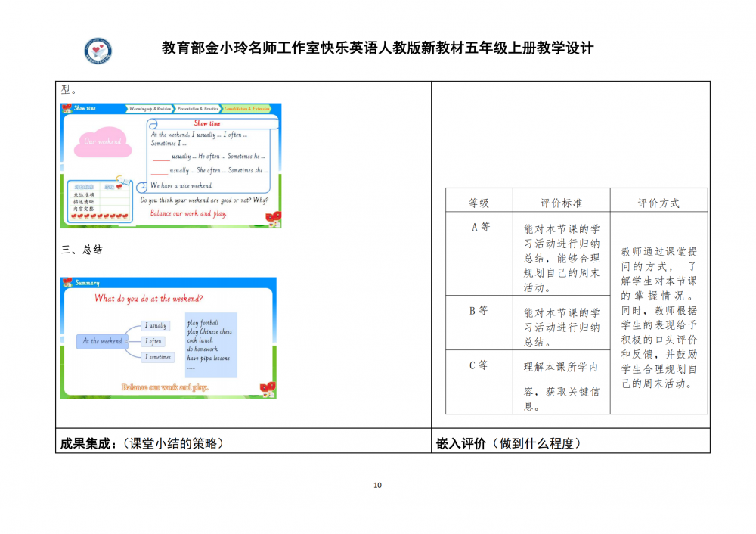Click 'Consolidation & Extension' tab in slide
This screenshot has height=534, width=756.
[247, 108]
